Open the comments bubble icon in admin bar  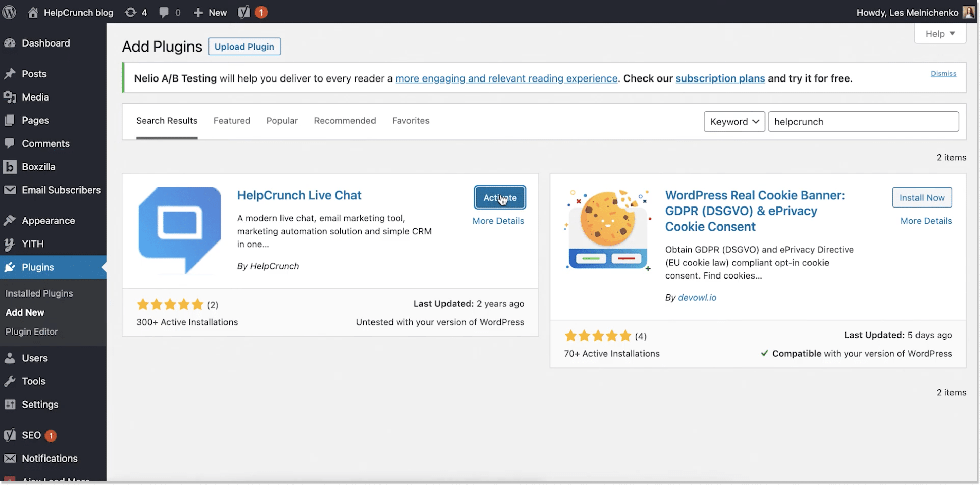164,13
